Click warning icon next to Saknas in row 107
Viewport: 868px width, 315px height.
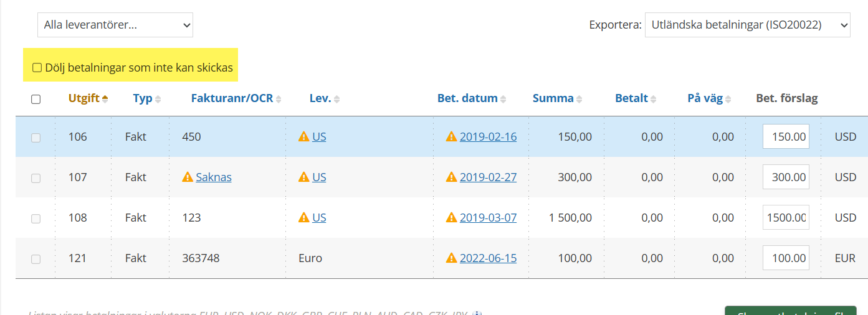(187, 177)
